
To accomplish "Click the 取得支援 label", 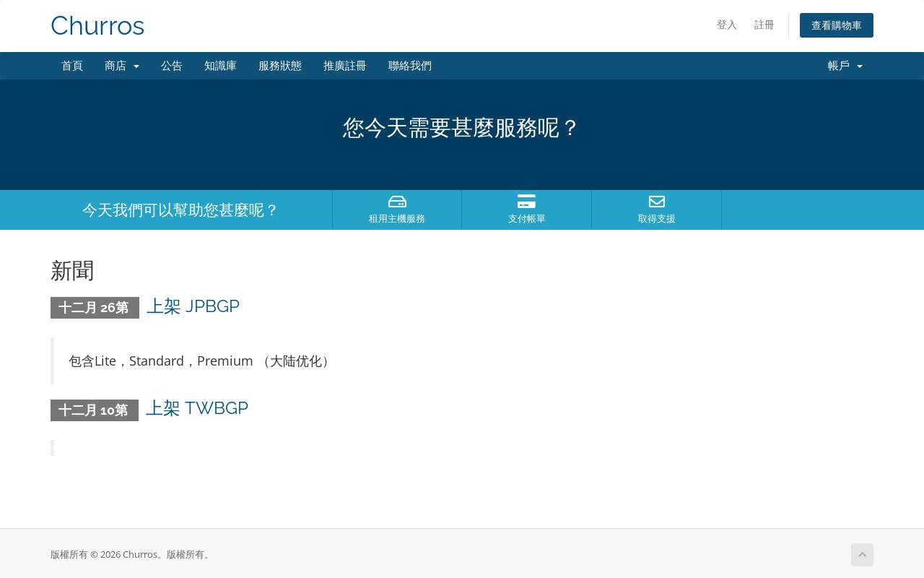I will coord(657,219).
